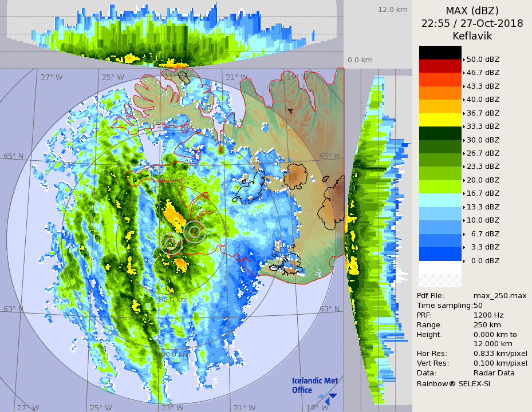This screenshot has width=532, height=412.
Task: Click the arrow marker beside 33.3 dBZ
Action: [x=464, y=126]
